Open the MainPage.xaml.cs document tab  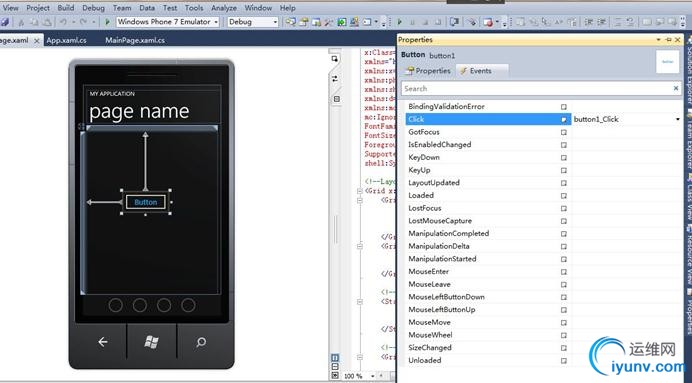coord(135,40)
